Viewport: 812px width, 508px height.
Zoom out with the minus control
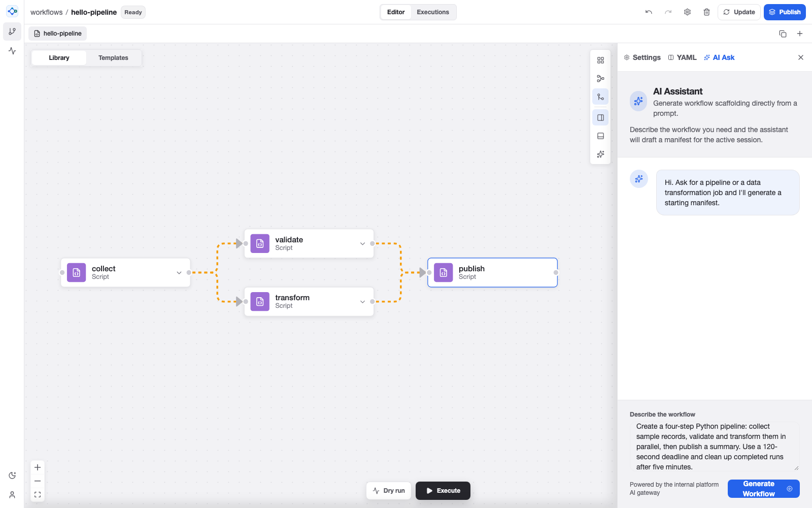38,481
